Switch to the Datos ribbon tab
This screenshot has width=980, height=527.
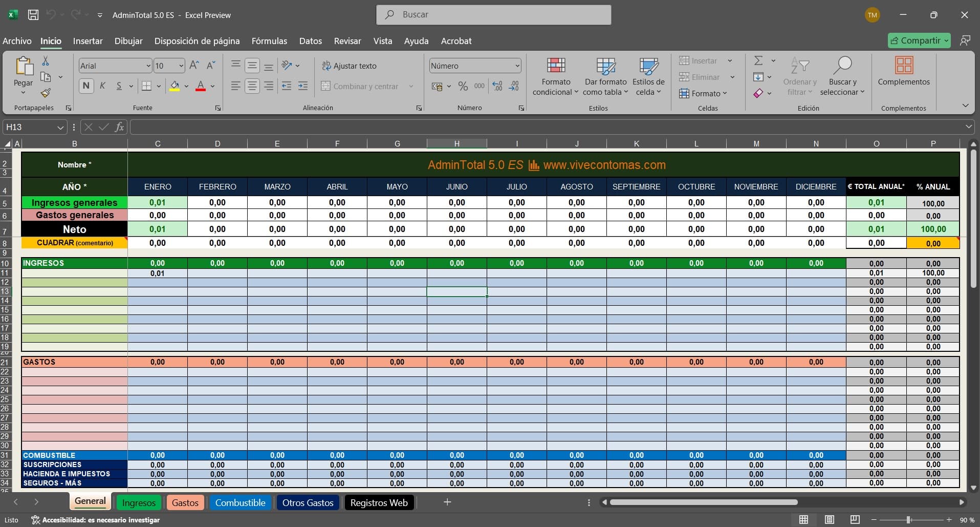311,41
